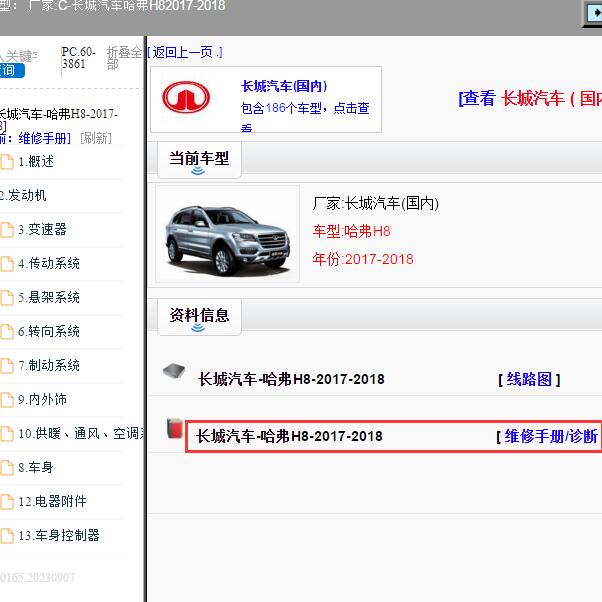Select 12.电器附件 chapter
602x602 pixels.
[52, 502]
